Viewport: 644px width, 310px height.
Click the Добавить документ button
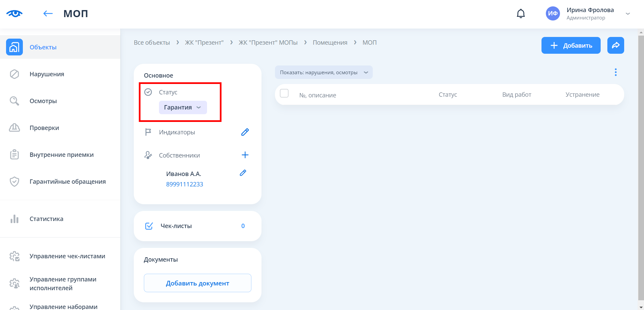pyautogui.click(x=197, y=283)
